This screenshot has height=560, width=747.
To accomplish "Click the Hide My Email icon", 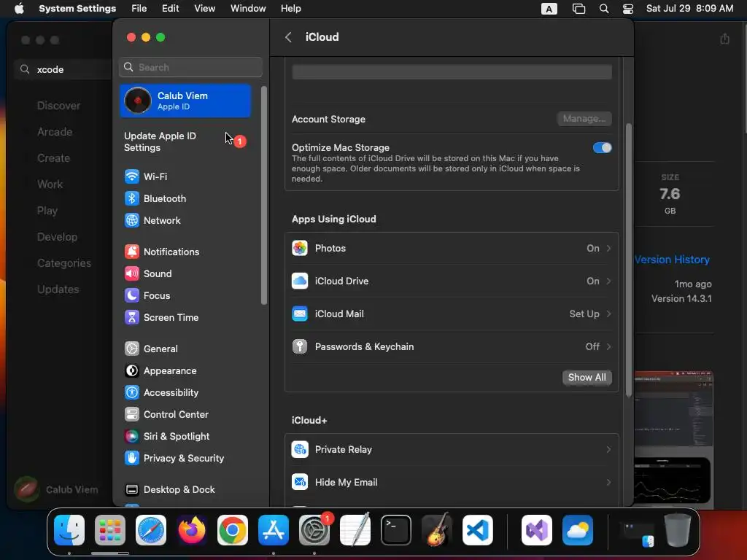I will (x=300, y=483).
